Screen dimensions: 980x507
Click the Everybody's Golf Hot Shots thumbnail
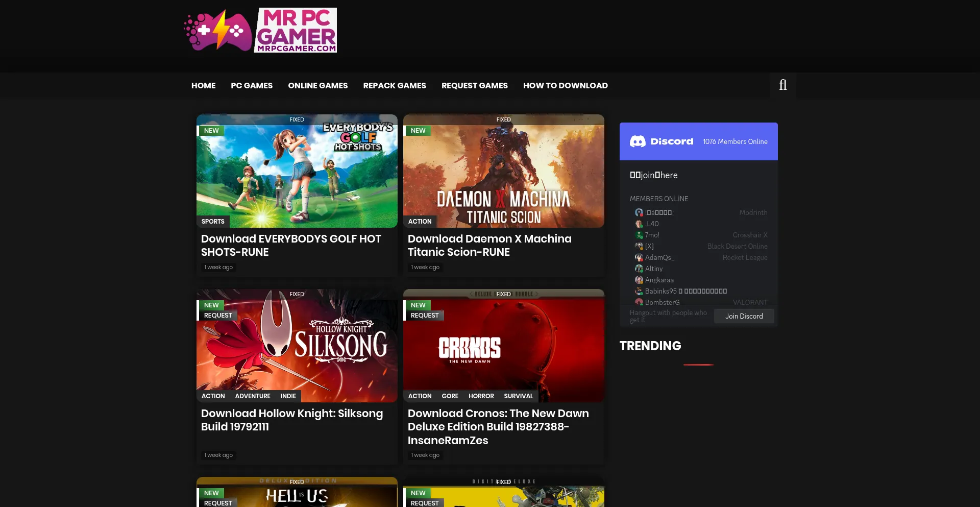[297, 171]
